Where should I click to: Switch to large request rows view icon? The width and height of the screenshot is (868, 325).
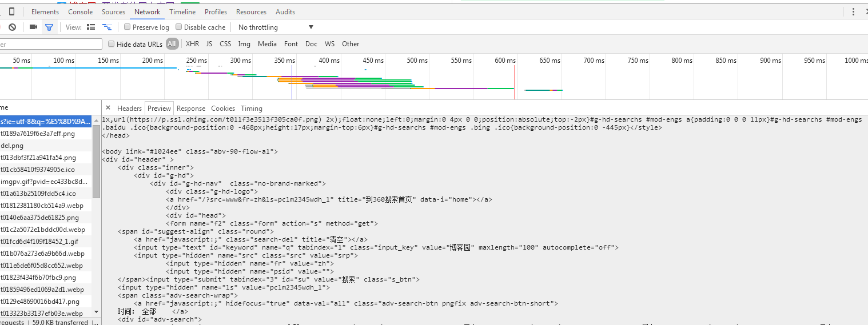(x=91, y=27)
